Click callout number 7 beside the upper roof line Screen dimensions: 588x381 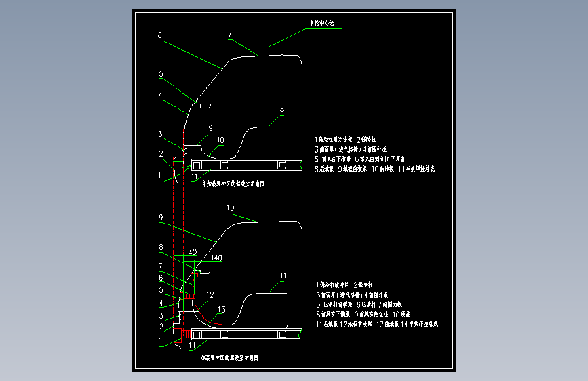point(230,34)
